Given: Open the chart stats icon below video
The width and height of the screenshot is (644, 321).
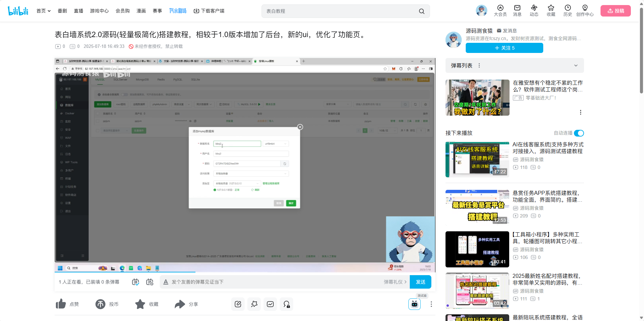Looking at the screenshot, I should [270, 304].
